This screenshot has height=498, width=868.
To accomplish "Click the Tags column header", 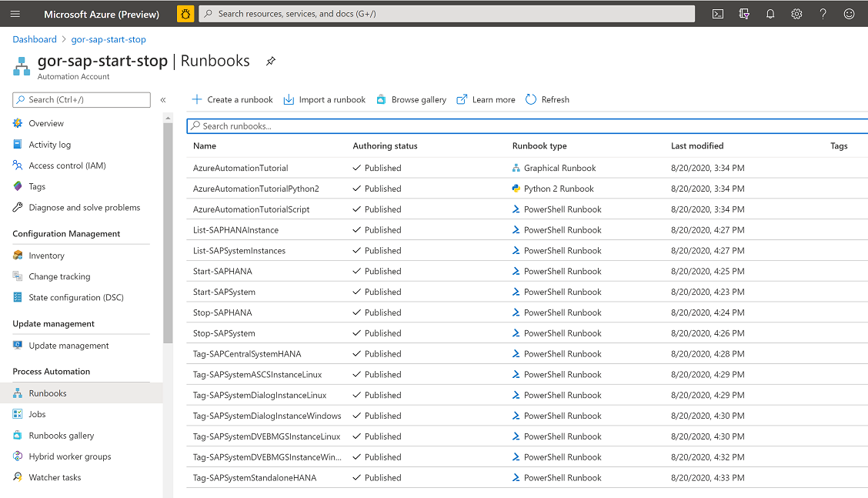I will point(839,146).
